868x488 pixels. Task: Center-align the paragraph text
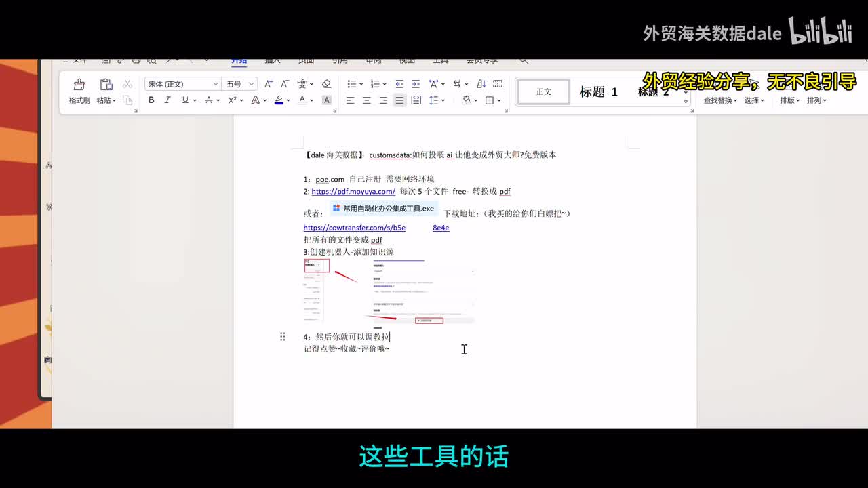367,100
